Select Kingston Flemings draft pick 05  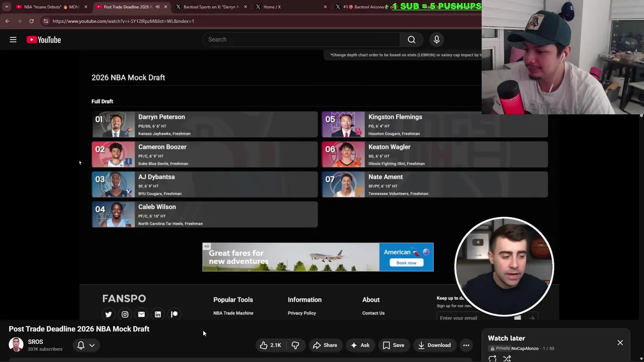click(435, 125)
